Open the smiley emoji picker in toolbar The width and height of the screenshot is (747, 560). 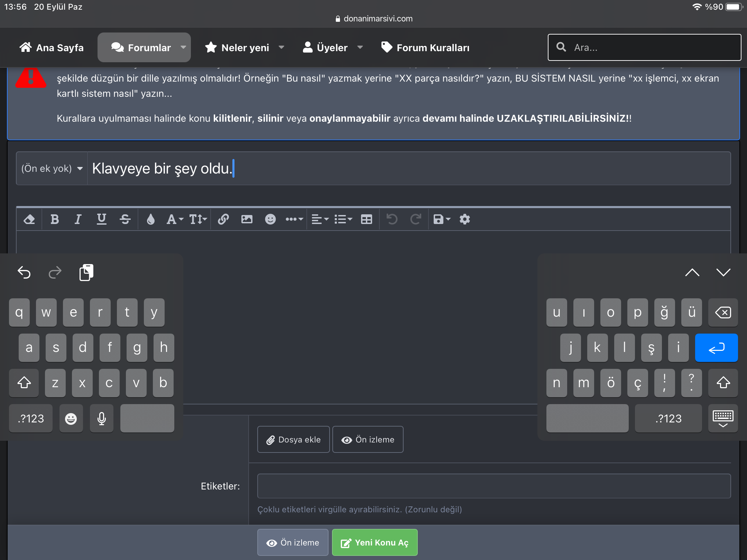click(270, 219)
